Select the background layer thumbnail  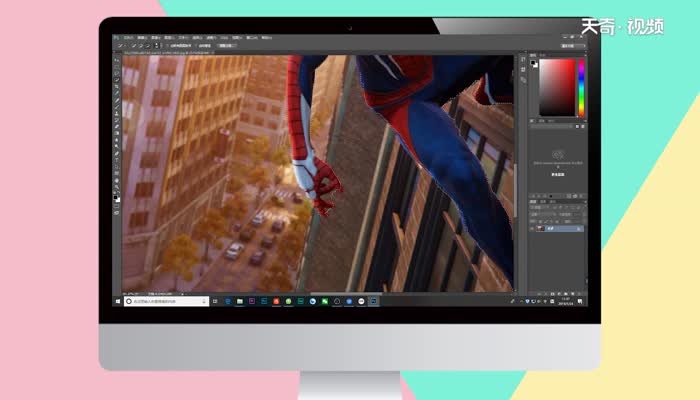coord(540,229)
